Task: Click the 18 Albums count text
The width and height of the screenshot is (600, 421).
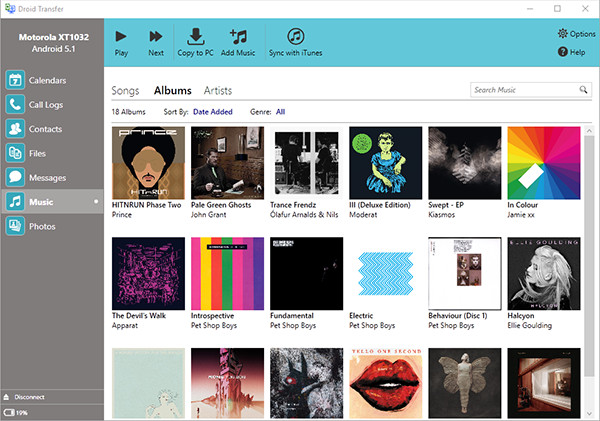Action: coord(129,112)
